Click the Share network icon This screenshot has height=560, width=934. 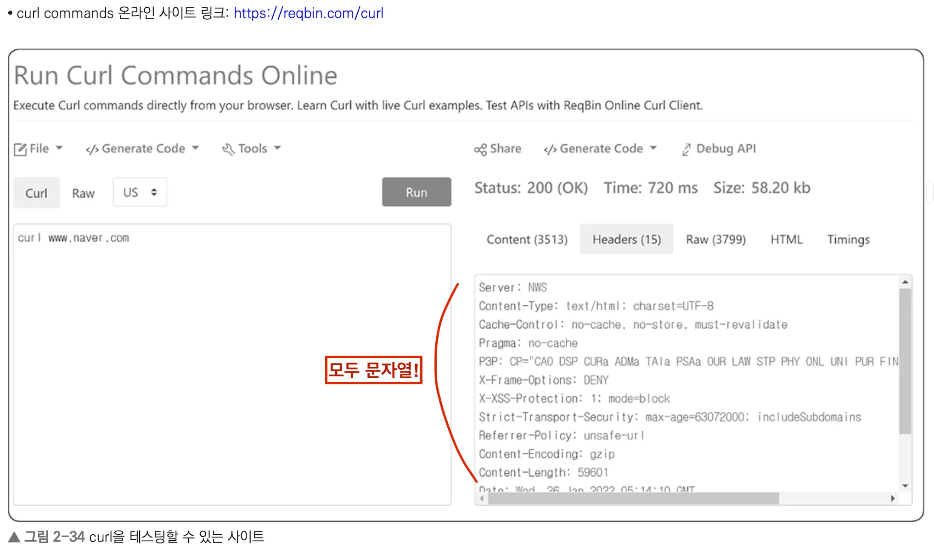(x=480, y=149)
